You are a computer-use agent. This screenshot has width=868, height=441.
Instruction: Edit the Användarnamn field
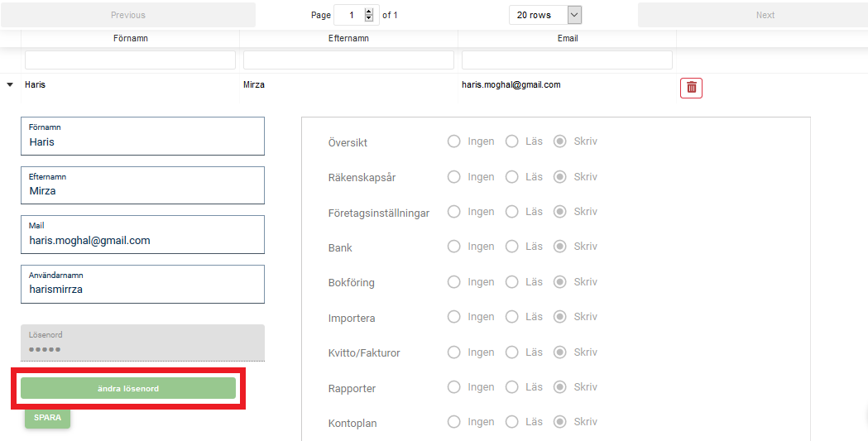(x=142, y=290)
